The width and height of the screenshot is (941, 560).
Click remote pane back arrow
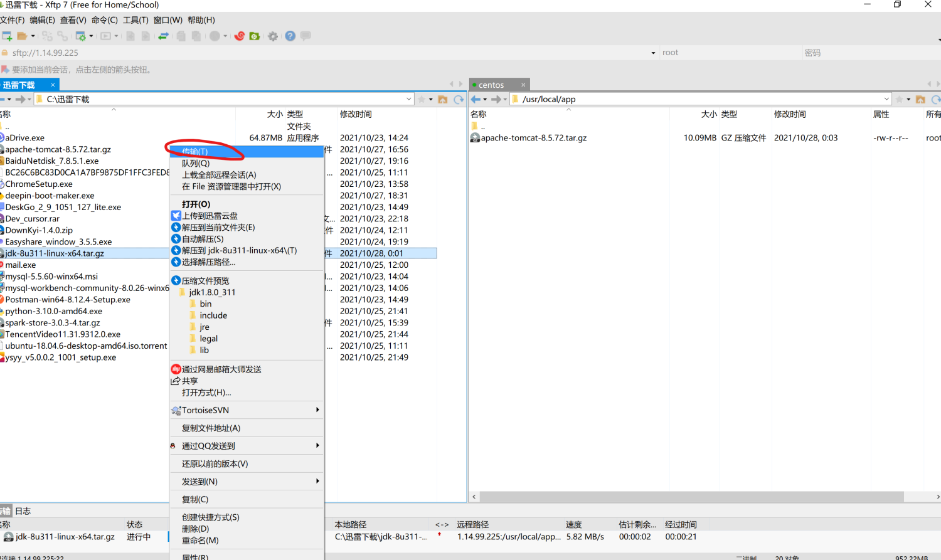pos(476,99)
